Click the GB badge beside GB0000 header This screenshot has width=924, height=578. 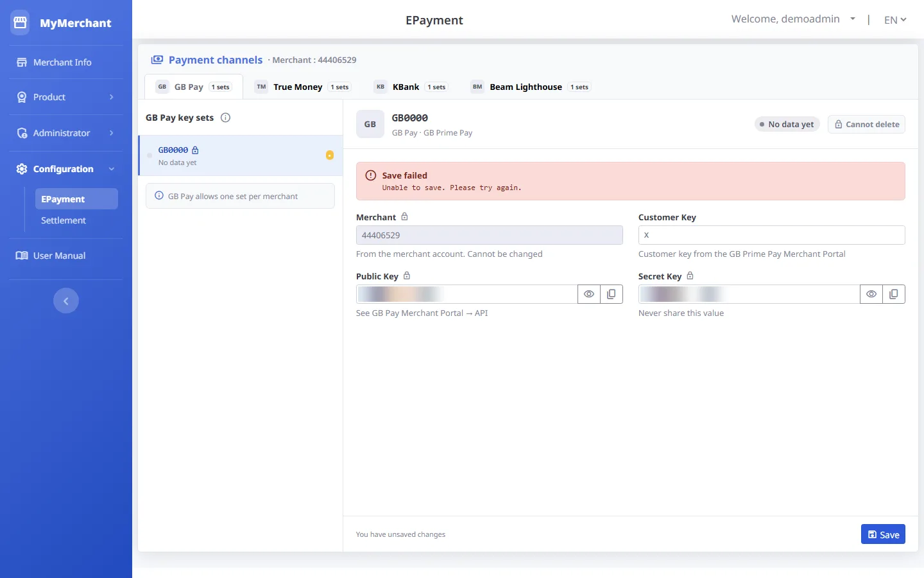[370, 124]
